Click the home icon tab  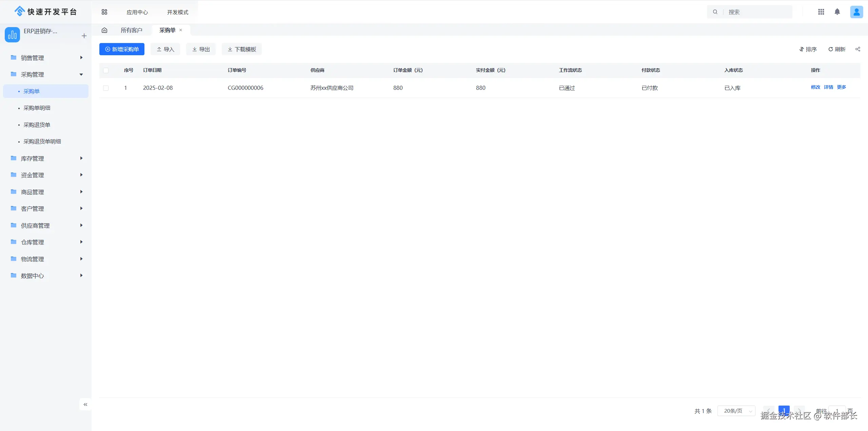click(x=104, y=30)
